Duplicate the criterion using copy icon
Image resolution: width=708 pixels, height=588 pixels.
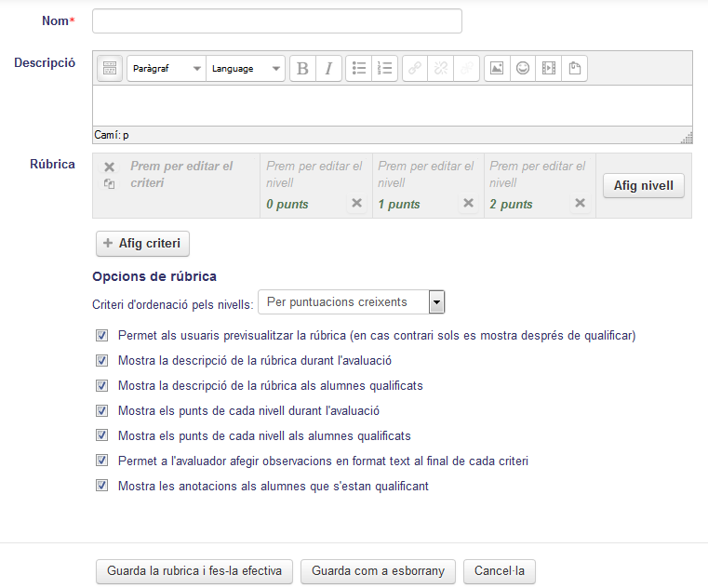109,184
